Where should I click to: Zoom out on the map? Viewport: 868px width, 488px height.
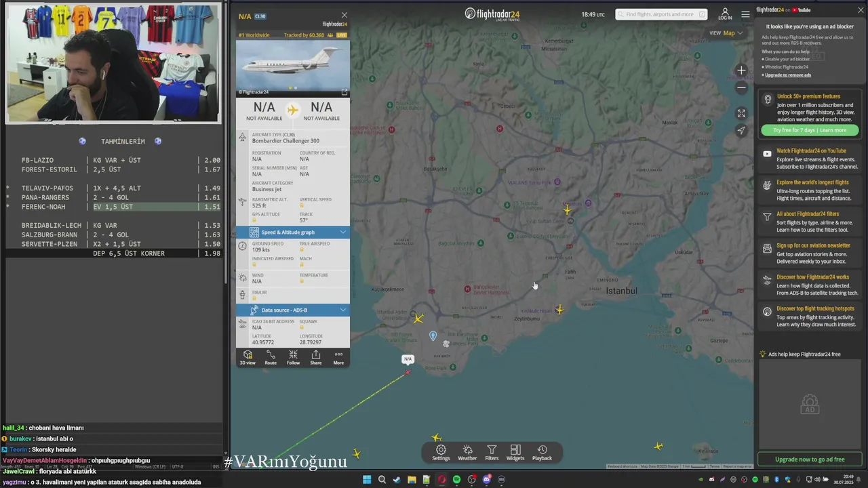(741, 87)
